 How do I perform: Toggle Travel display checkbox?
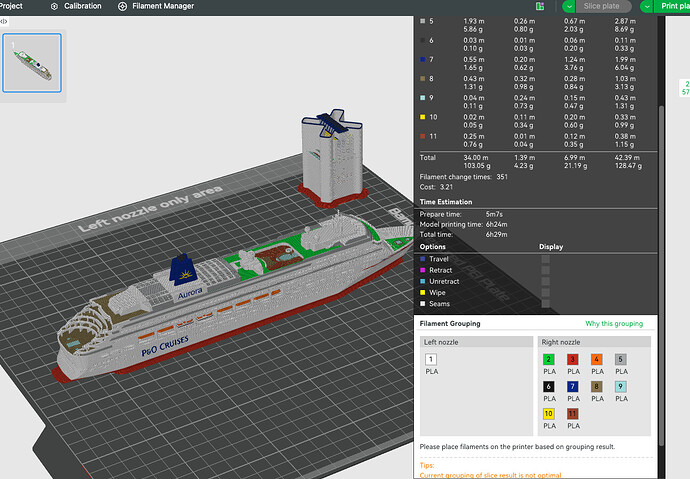546,259
